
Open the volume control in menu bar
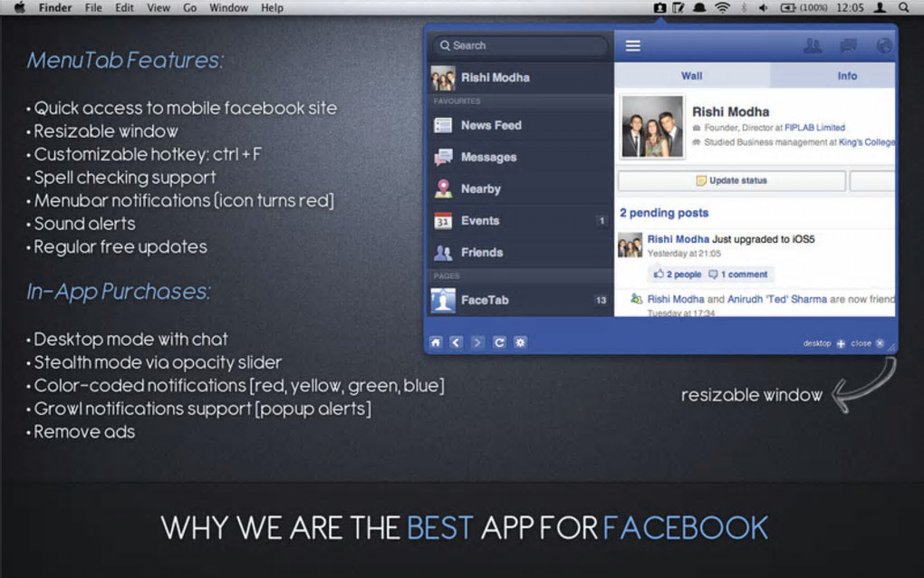[x=763, y=7]
